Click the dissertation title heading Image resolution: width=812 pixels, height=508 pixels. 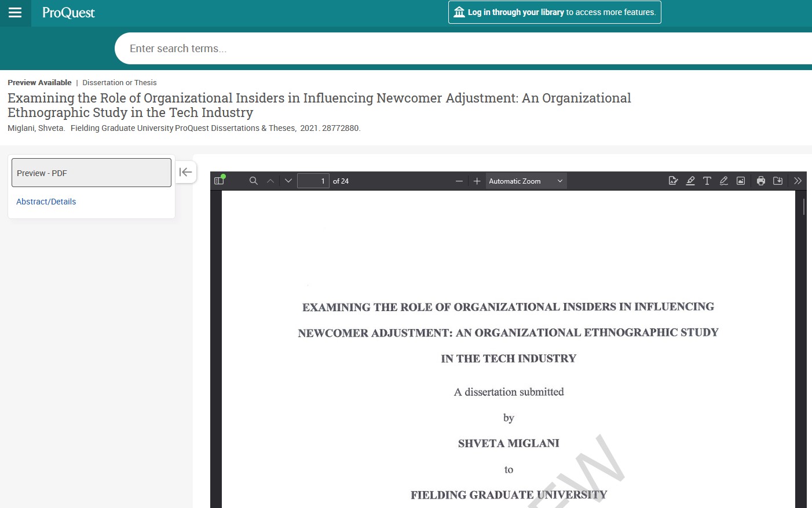pyautogui.click(x=319, y=105)
